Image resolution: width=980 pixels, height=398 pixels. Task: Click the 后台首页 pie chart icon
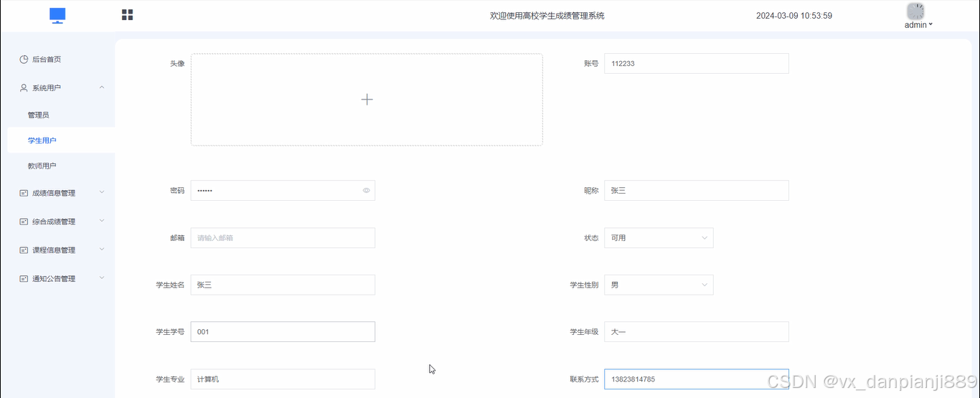(x=24, y=60)
